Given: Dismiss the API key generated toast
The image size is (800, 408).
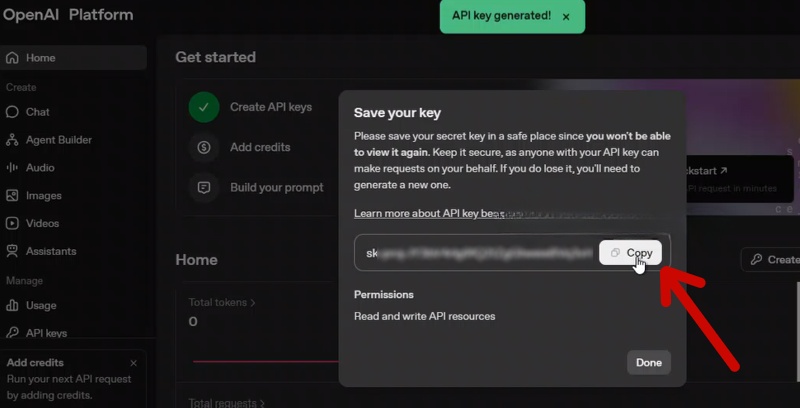Looking at the screenshot, I should 566,17.
